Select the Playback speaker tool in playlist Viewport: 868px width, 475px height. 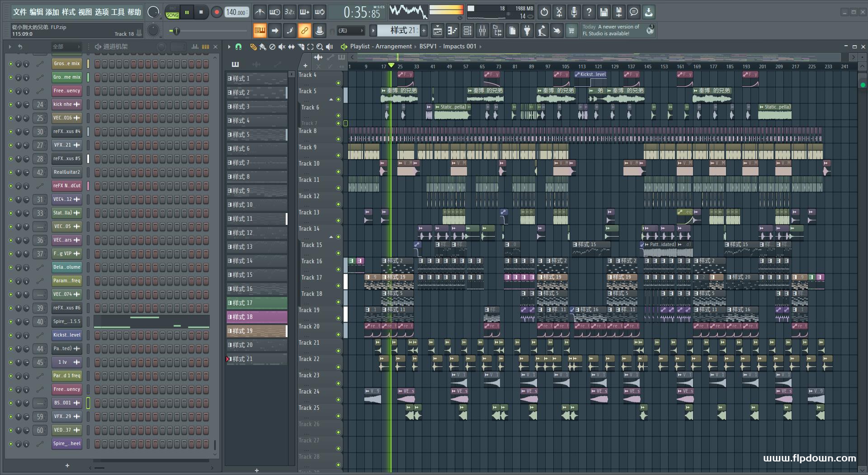pos(330,47)
